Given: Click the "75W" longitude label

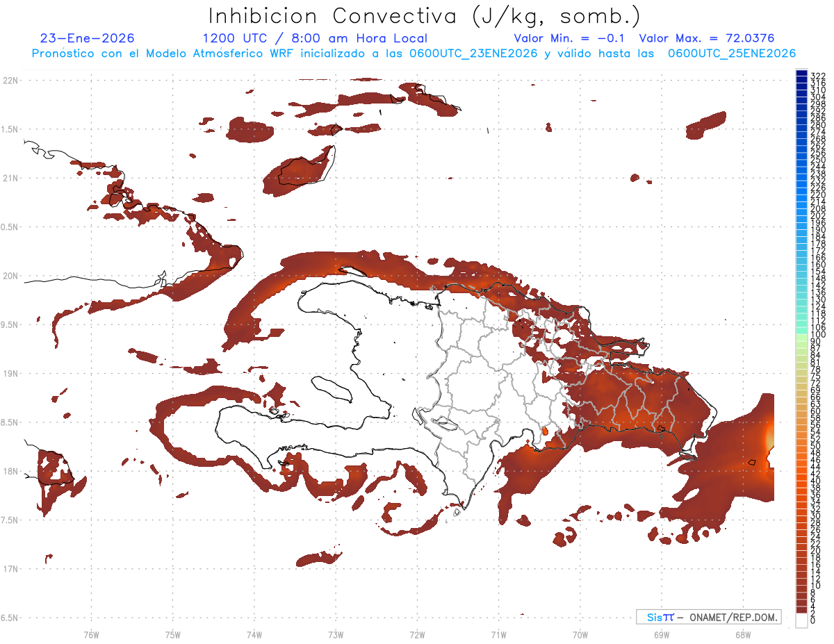Looking at the screenshot, I should pyautogui.click(x=172, y=634).
